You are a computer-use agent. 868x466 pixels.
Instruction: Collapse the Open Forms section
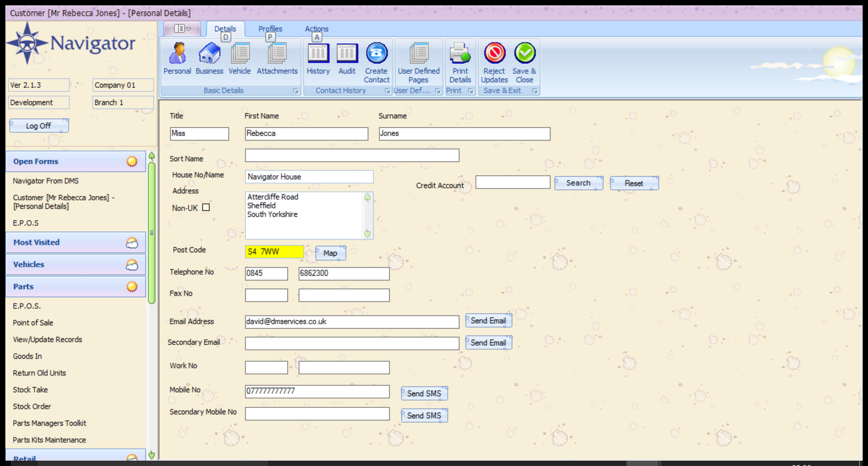[75, 162]
